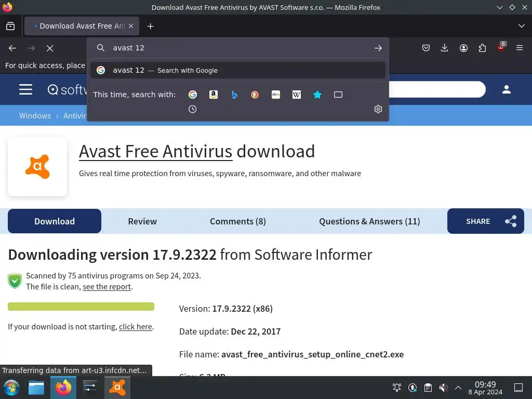
Task: Click the green download progress bar
Action: pos(81,307)
